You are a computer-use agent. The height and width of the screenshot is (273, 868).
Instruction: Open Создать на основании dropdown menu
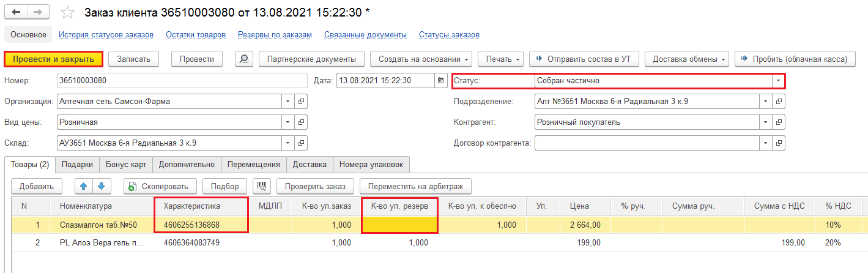pyautogui.click(x=421, y=59)
